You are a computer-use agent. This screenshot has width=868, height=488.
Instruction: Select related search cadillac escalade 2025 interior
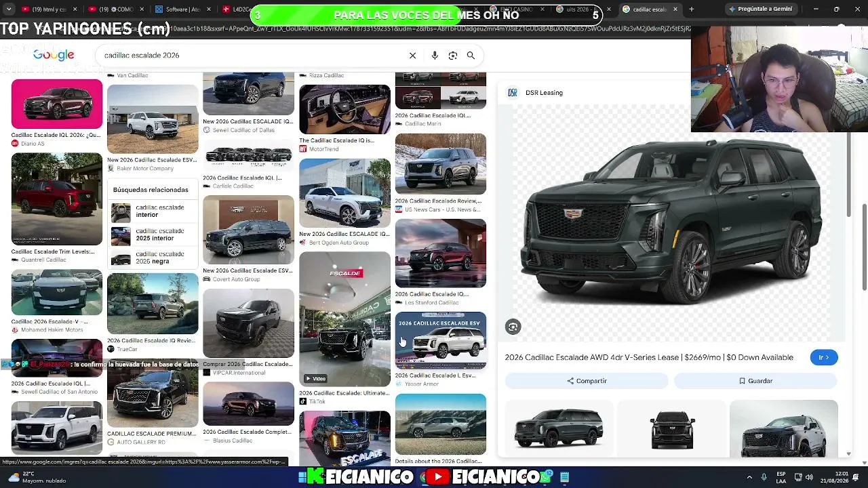click(x=153, y=235)
